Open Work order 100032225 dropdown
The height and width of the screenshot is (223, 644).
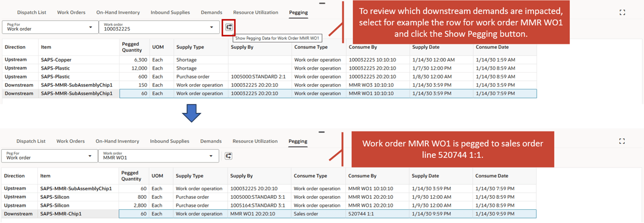[x=160, y=27]
